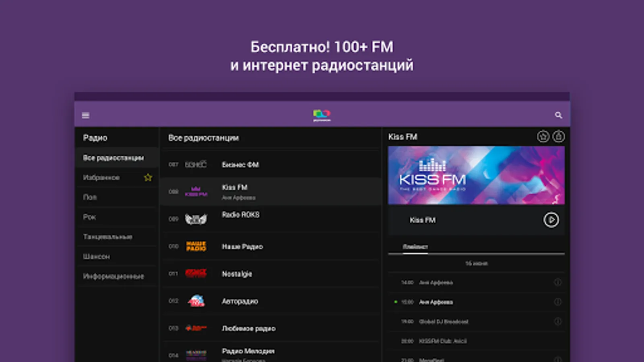Open the search magnifier in the top bar
This screenshot has width=644, height=362.
558,115
